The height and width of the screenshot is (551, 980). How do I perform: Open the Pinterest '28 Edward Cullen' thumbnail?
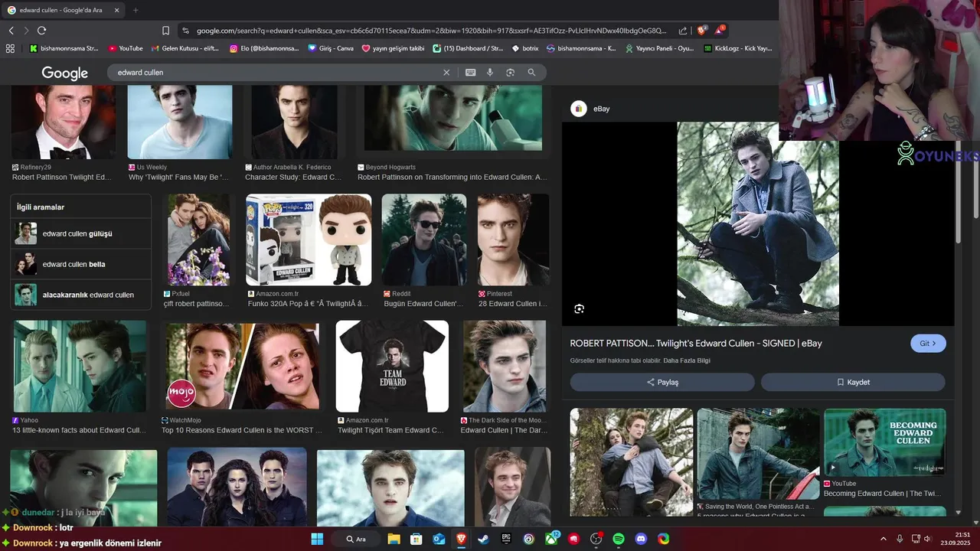click(513, 240)
